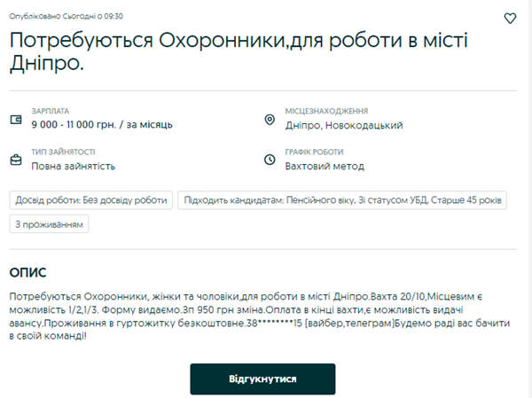Save the job to favorites with the heart icon
This screenshot has height=398, width=532.
click(x=510, y=18)
